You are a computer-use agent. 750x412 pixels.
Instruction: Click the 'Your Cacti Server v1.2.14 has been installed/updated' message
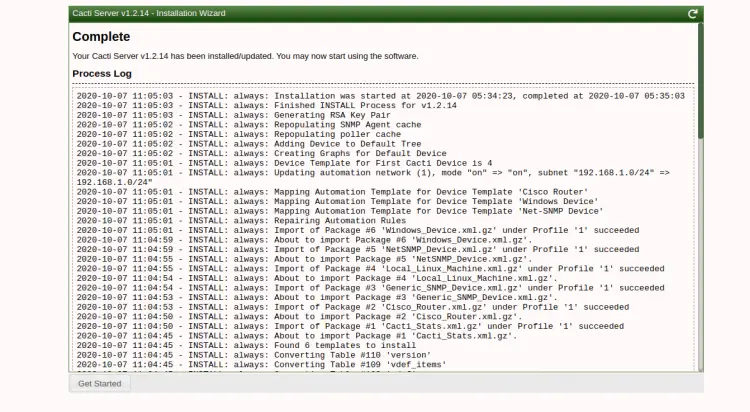[245, 56]
